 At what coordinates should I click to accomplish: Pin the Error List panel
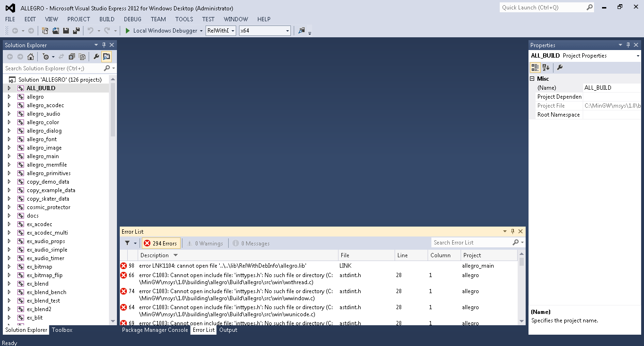512,231
